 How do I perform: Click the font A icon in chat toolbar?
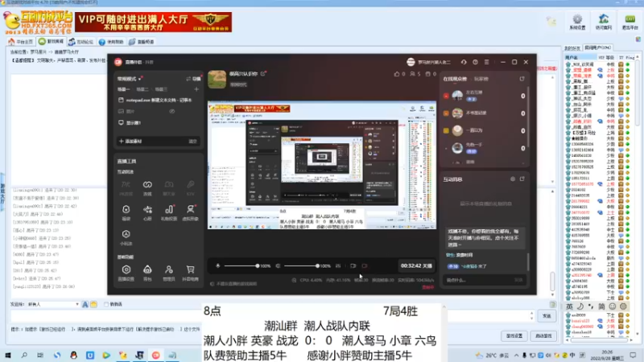click(x=85, y=304)
